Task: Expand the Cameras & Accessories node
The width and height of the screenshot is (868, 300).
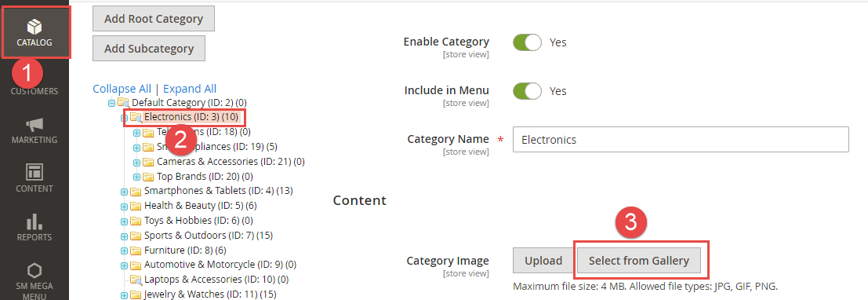Action: 136,162
